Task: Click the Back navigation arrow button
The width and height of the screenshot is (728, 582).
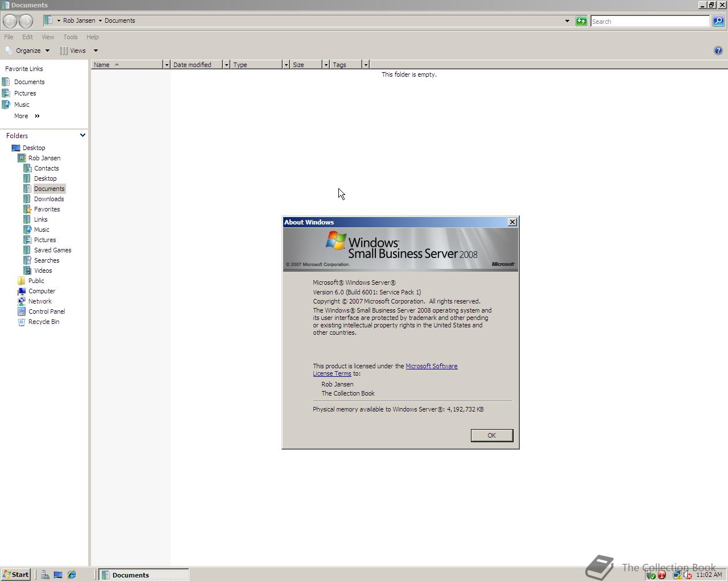Action: coord(10,21)
